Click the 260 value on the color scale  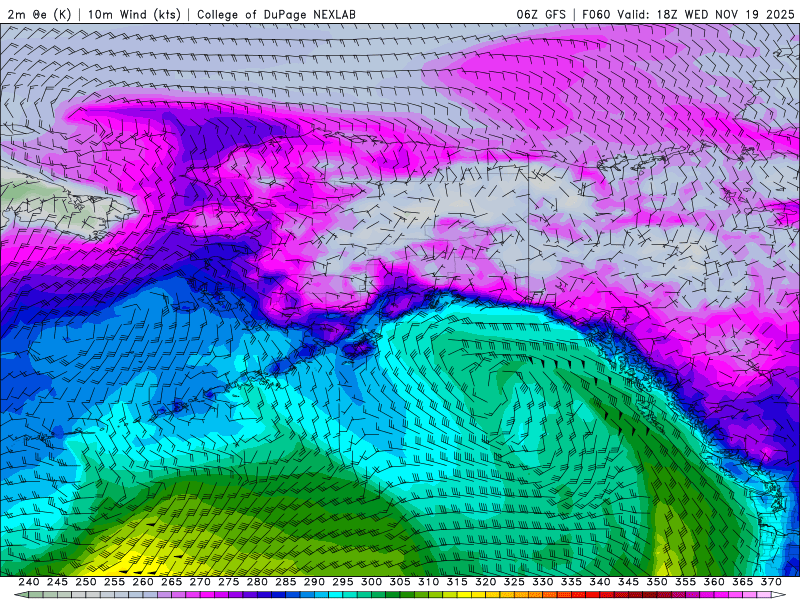tap(143, 582)
